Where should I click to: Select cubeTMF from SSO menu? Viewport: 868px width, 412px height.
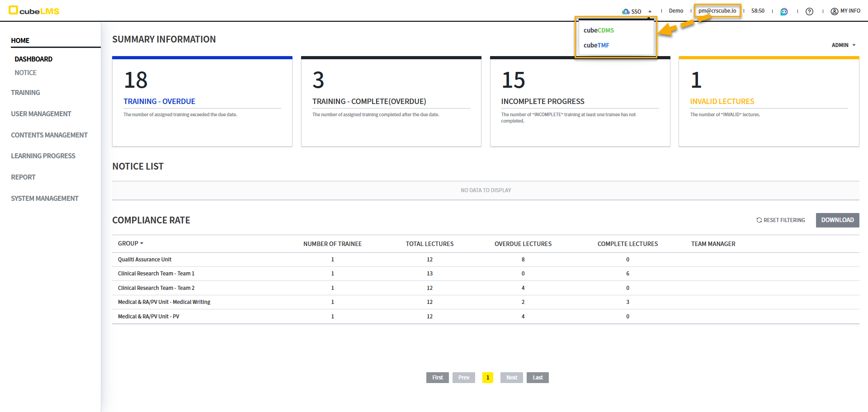coord(596,45)
